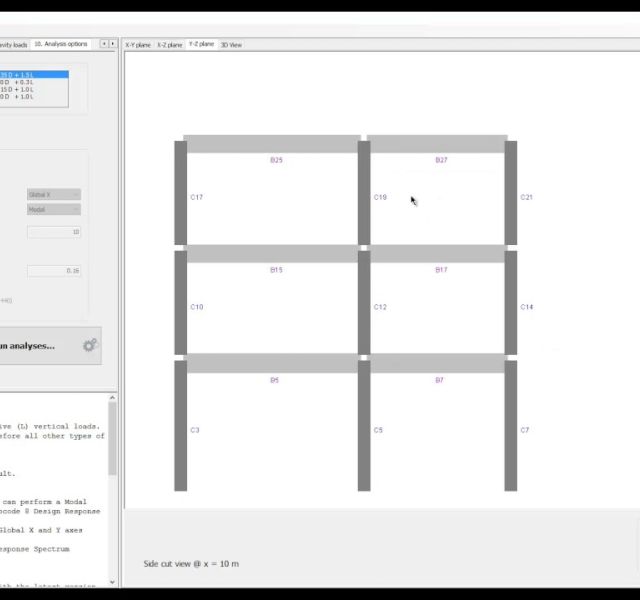Click the input field showing 10
640x600 pixels.
(54, 232)
